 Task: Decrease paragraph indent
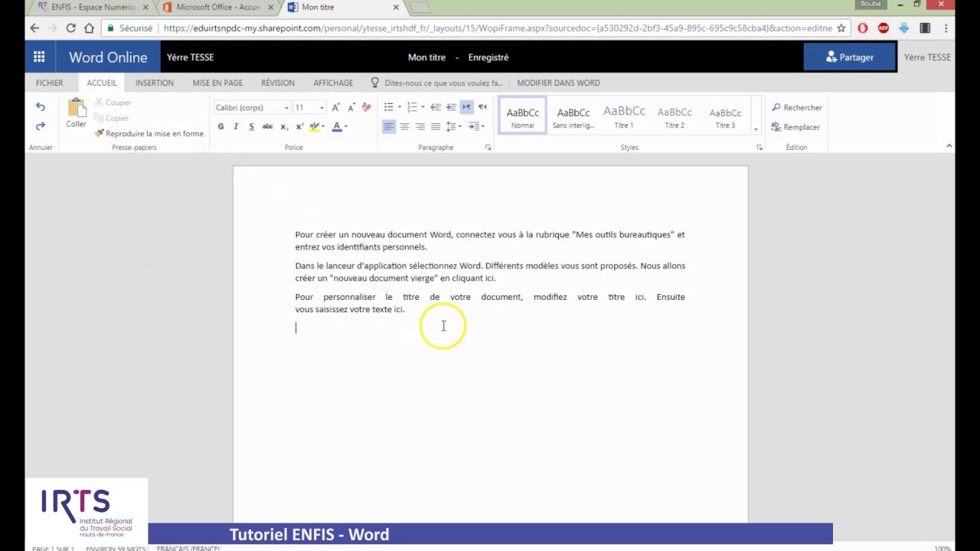click(x=435, y=107)
